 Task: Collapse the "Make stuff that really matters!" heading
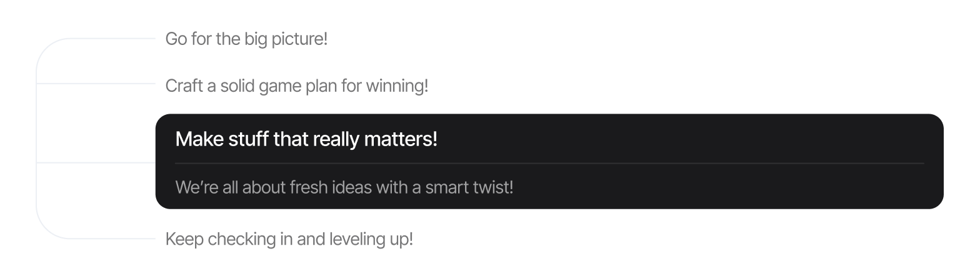(306, 139)
